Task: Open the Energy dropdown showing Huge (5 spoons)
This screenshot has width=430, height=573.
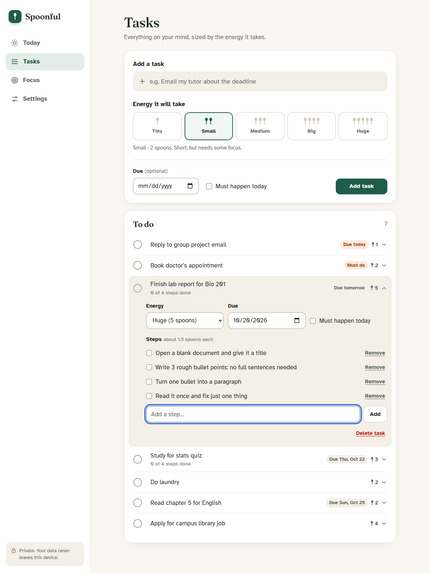Action: pyautogui.click(x=185, y=320)
